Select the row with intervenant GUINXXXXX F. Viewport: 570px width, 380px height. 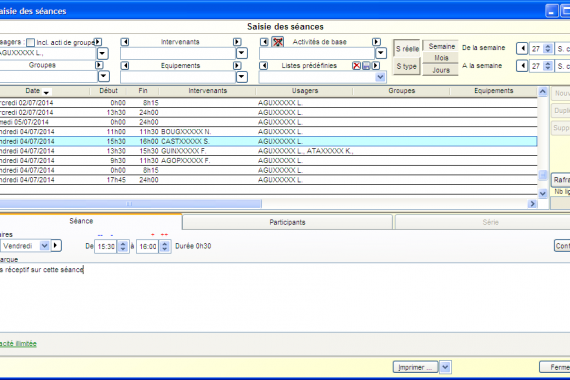tap(268, 151)
